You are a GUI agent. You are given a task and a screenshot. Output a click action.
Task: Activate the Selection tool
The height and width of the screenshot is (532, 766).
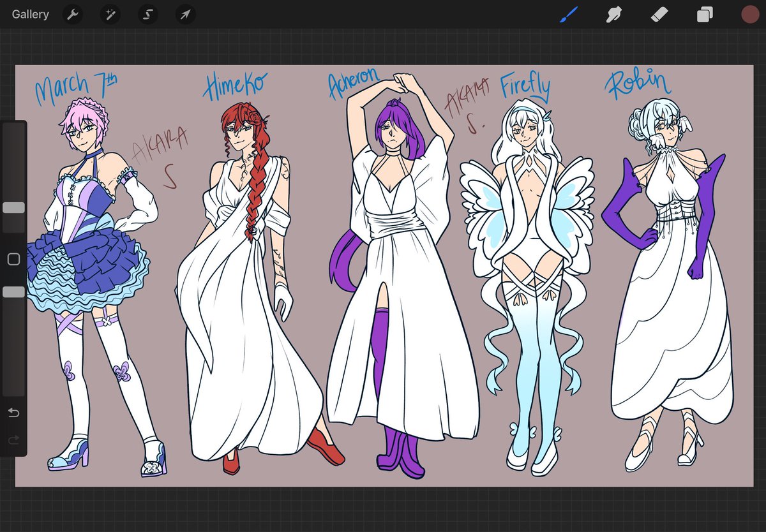[148, 15]
